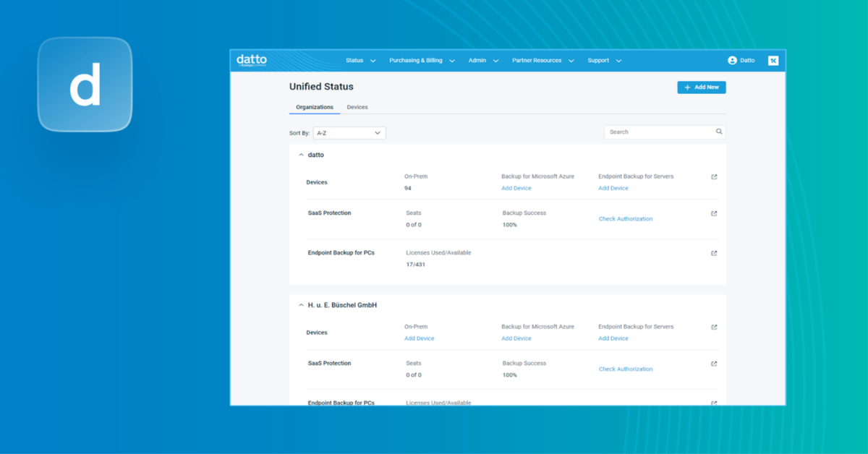Open external link for Büschel GmbH Devices row
The height and width of the screenshot is (454, 868).
coord(714,327)
